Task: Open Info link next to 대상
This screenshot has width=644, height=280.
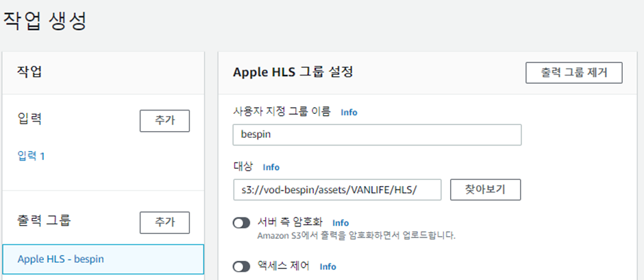Action: tap(271, 167)
